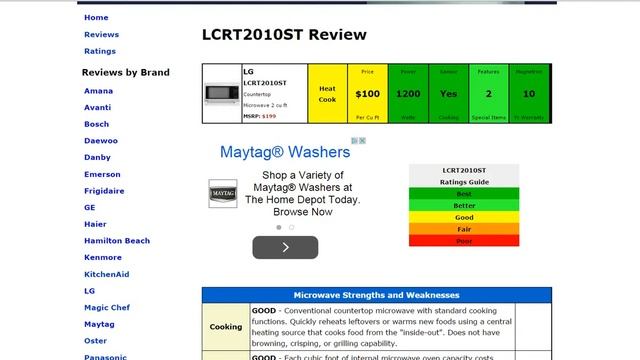View LG brand reviews in sidebar
Image resolution: width=640 pixels, height=360 pixels.
pyautogui.click(x=89, y=291)
